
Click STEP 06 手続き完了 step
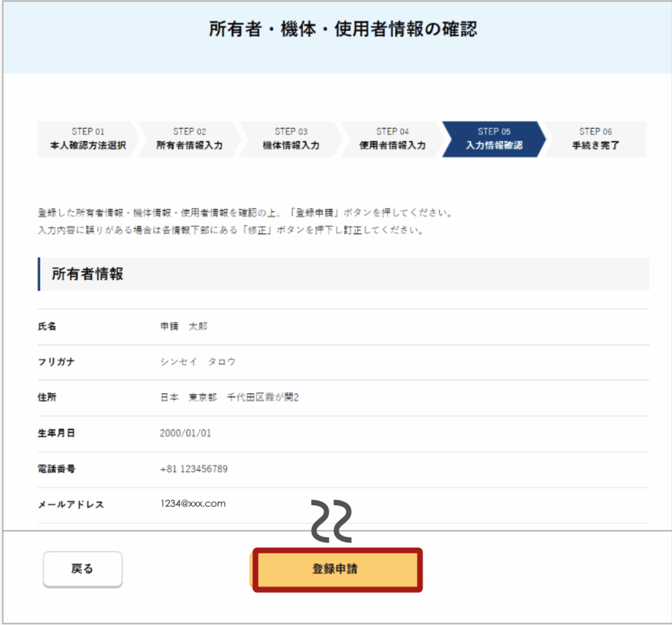(595, 139)
